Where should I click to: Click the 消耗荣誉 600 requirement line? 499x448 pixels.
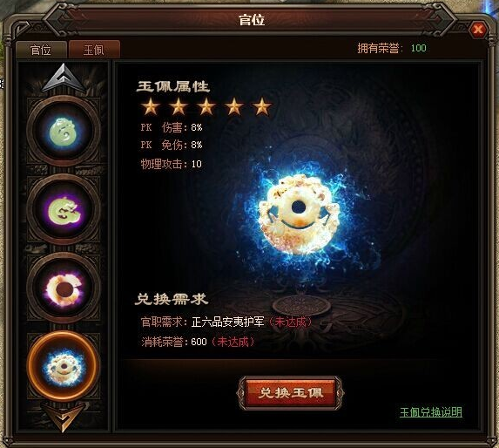(198, 342)
